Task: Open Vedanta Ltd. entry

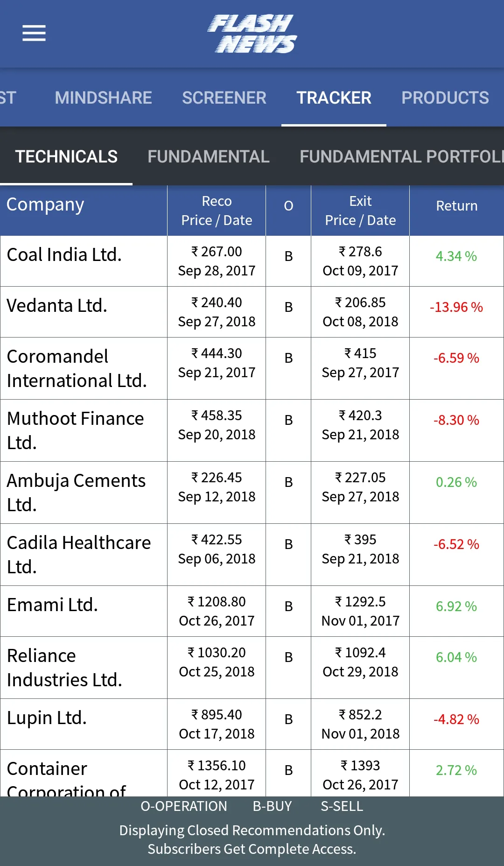Action: coord(252,312)
